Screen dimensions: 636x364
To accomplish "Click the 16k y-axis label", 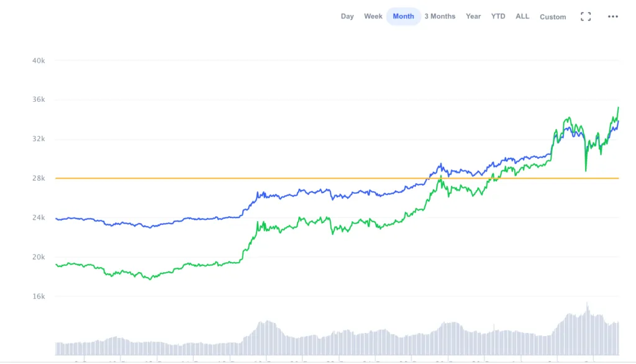I will point(39,296).
